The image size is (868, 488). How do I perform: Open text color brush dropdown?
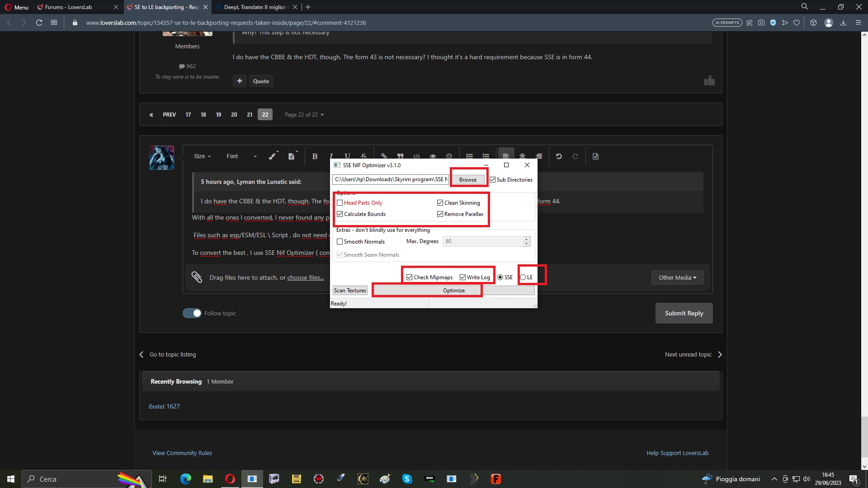[x=273, y=156]
